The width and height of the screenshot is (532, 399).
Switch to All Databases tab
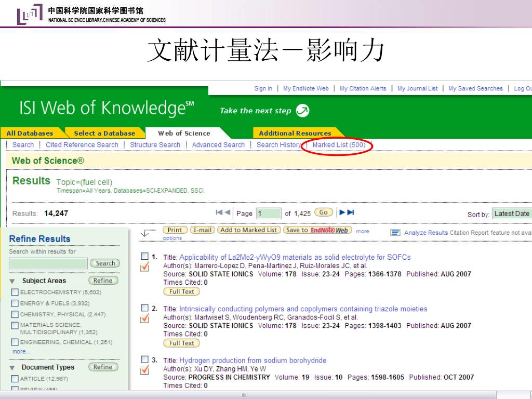pos(30,133)
